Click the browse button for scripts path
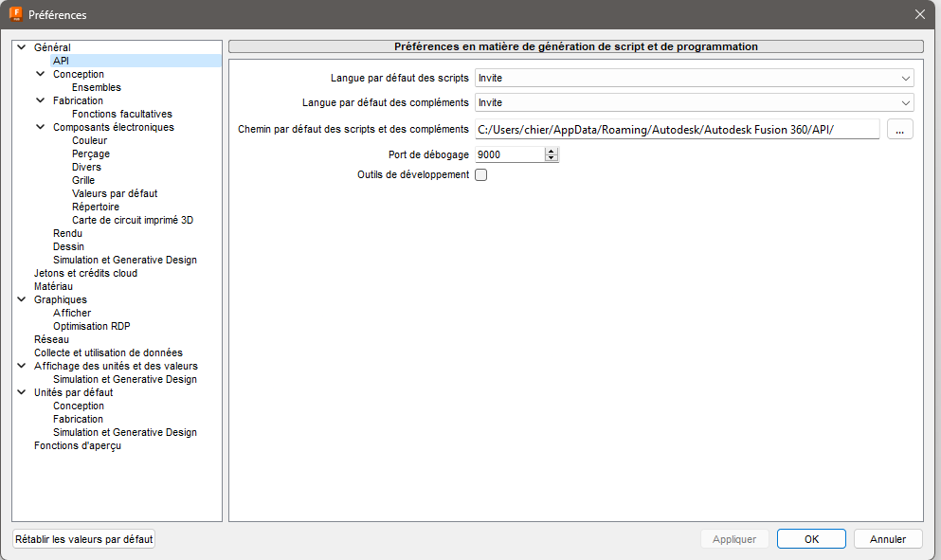941x560 pixels. [899, 129]
